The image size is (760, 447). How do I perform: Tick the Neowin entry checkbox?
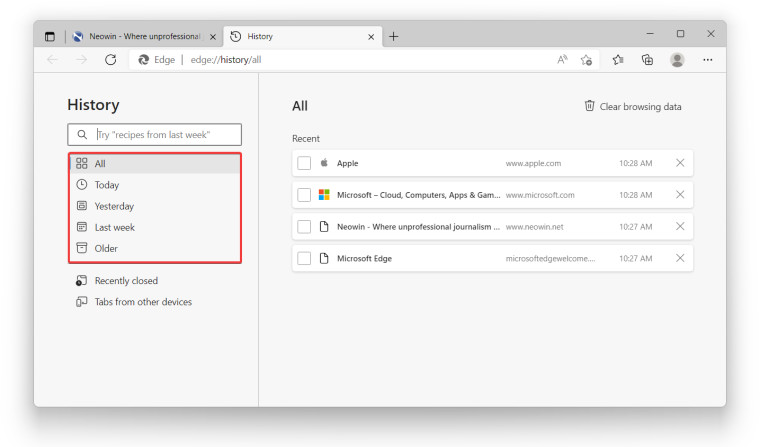(x=304, y=226)
